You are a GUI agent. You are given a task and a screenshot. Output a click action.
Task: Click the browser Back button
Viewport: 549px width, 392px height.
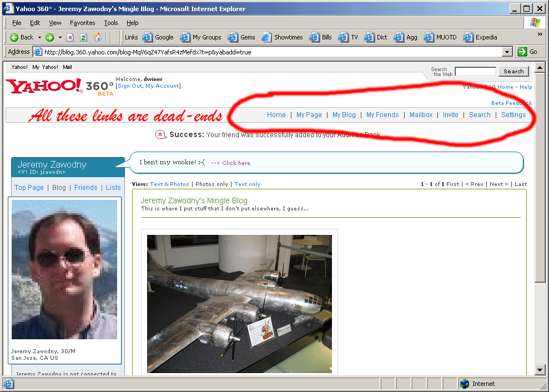pyautogui.click(x=22, y=37)
